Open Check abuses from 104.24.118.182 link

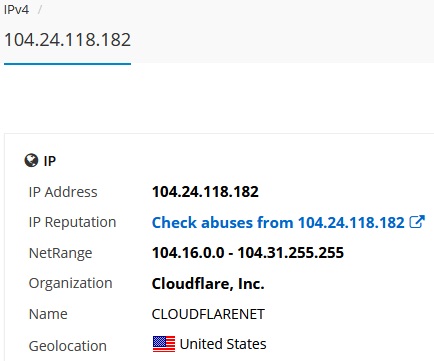coord(278,222)
